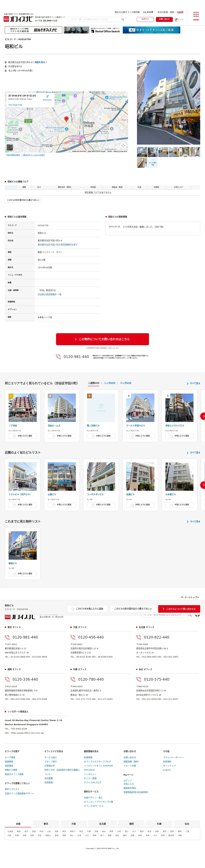Expand 周辺のオフィスビルを探す link
Viewport: 205px width, 868px height.
[33, 155]
